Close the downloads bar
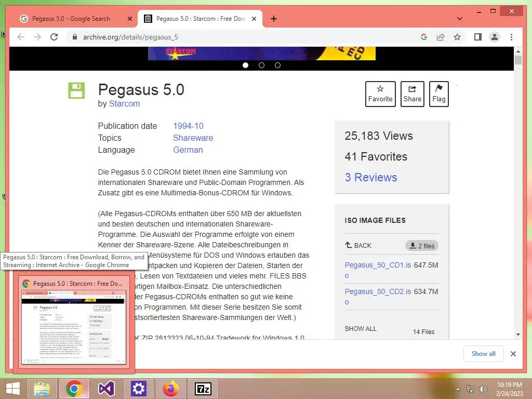The image size is (532, 399). pyautogui.click(x=513, y=354)
